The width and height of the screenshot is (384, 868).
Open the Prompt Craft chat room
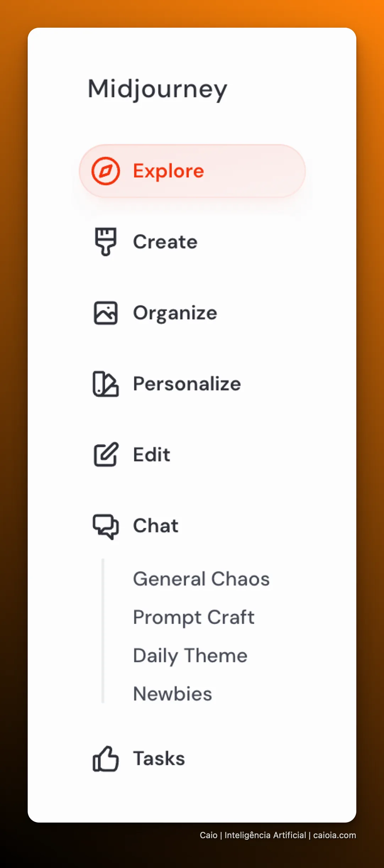pos(194,618)
